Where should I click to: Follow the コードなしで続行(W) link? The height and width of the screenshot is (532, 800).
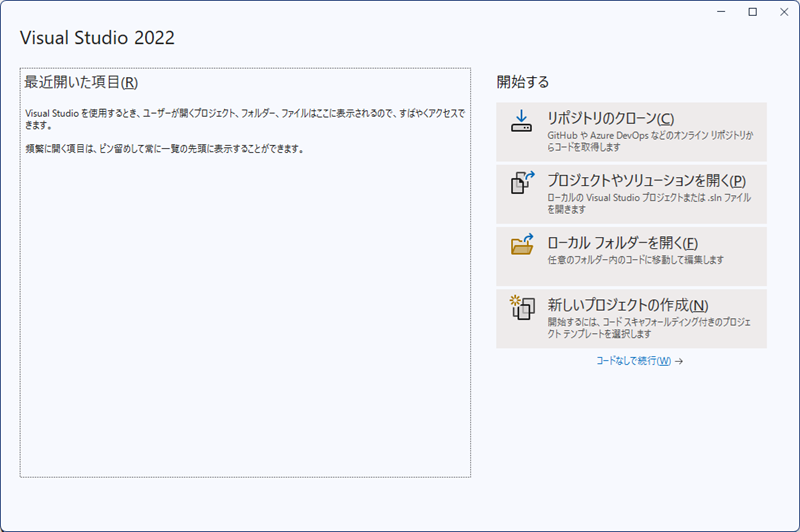pos(634,361)
